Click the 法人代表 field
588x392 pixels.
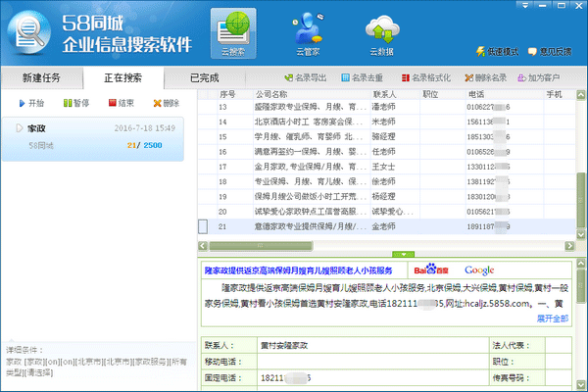tap(559, 346)
